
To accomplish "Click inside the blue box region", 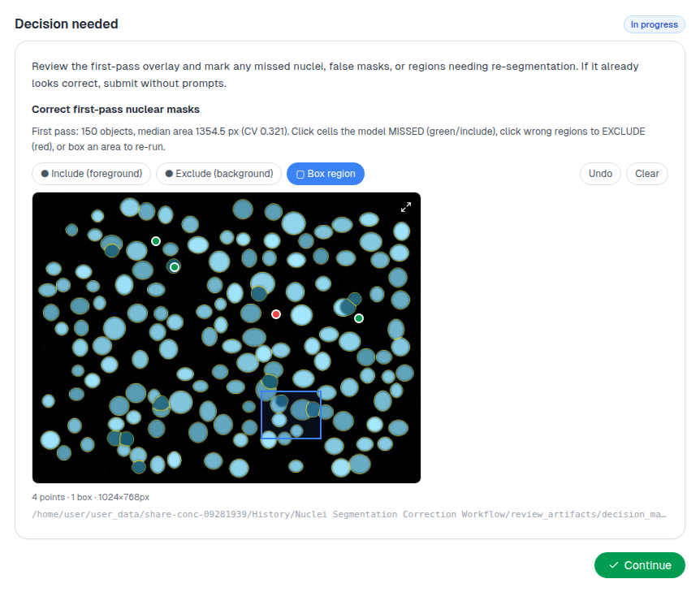I will pos(291,415).
